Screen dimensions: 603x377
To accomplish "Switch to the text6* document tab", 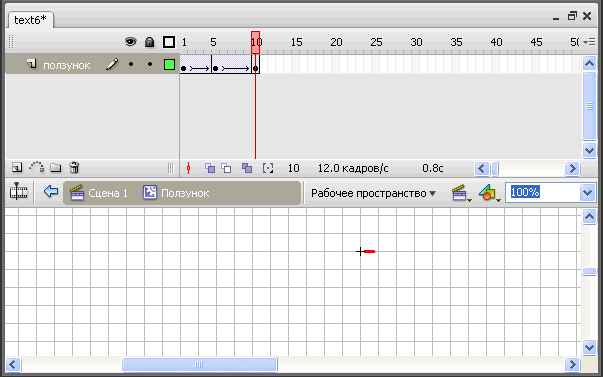I will tap(30, 20).
